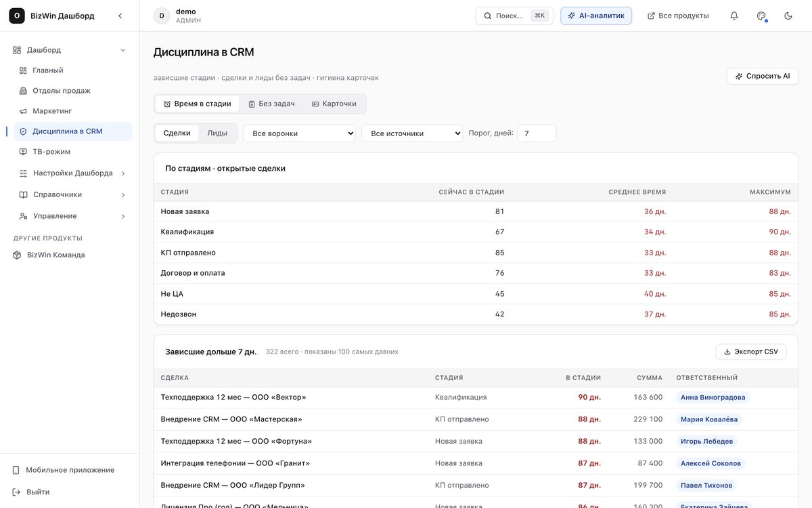Image resolution: width=812 pixels, height=508 pixels.
Task: Click Среднее время column header
Action: [x=637, y=192]
